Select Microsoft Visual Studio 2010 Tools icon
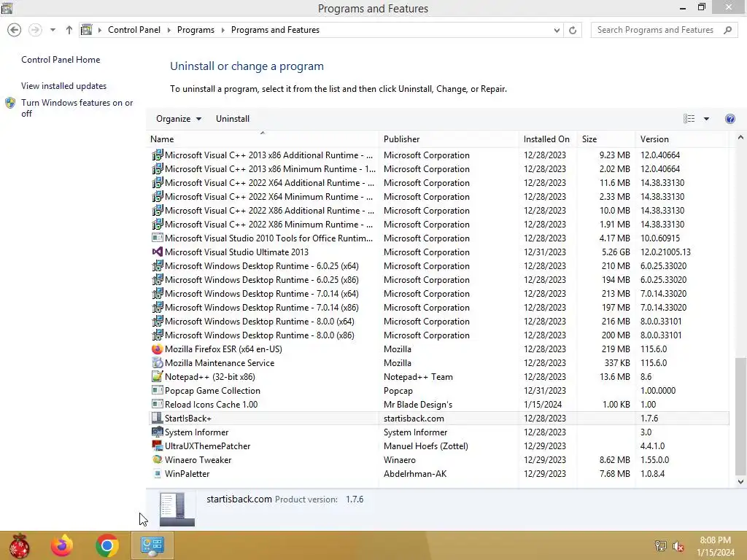Screen dimensions: 747x560 pyautogui.click(x=158, y=238)
